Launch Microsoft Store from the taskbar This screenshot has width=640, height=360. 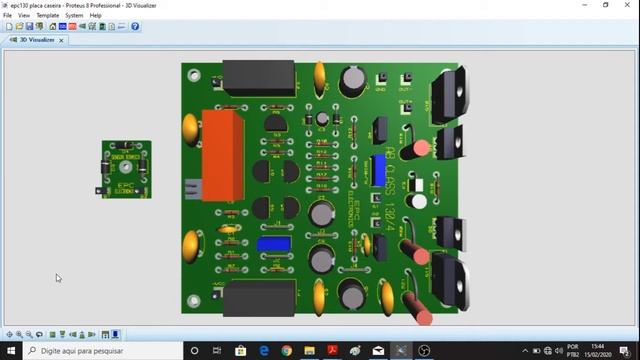(x=240, y=351)
